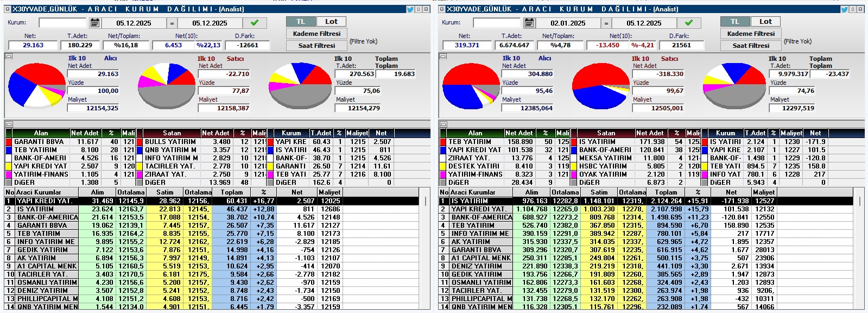Open Kademe Filtresi in left panel
Viewport: 868px width, 313px height.
pos(316,34)
